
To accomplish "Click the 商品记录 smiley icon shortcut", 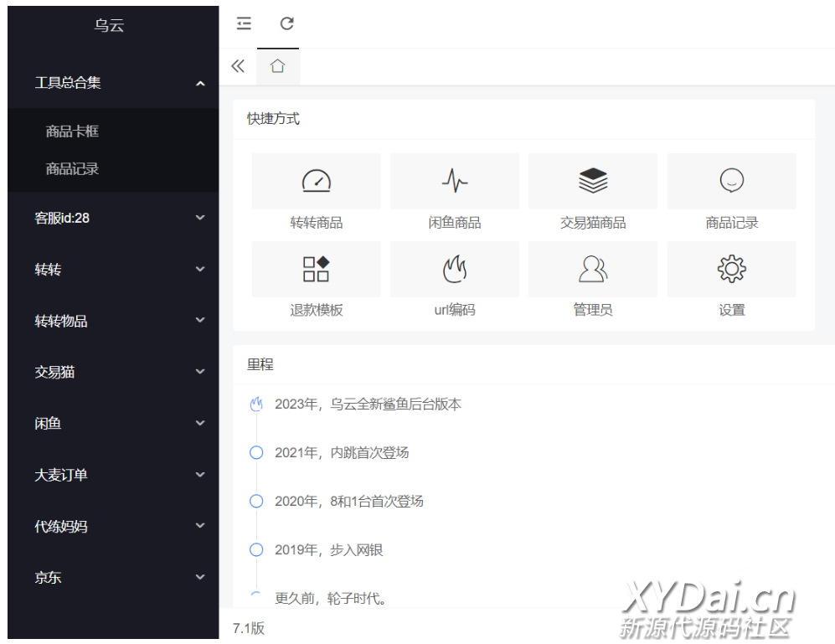I will tap(731, 180).
